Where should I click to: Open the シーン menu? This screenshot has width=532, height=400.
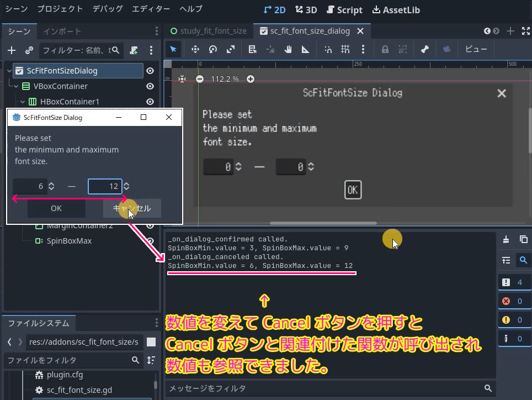pyautogui.click(x=17, y=9)
